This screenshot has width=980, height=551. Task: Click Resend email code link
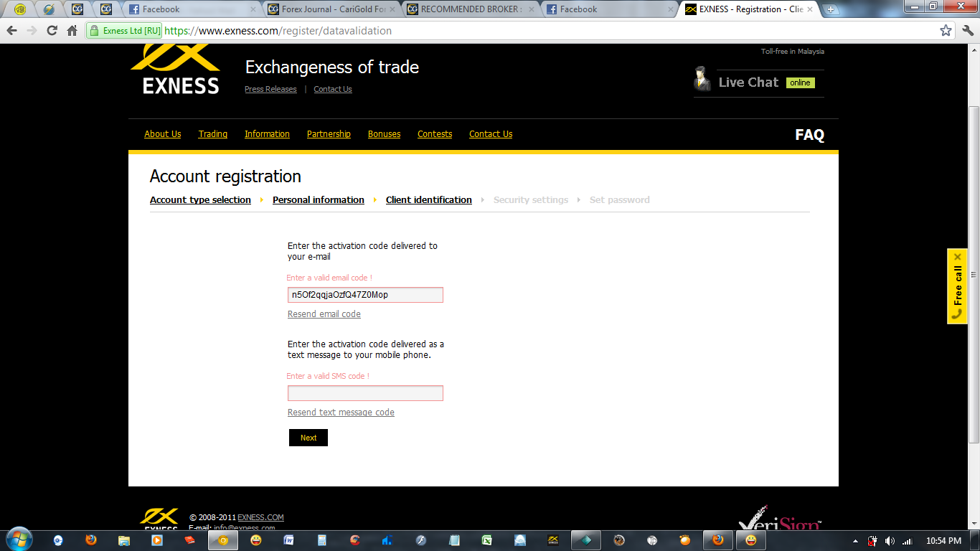coord(324,314)
